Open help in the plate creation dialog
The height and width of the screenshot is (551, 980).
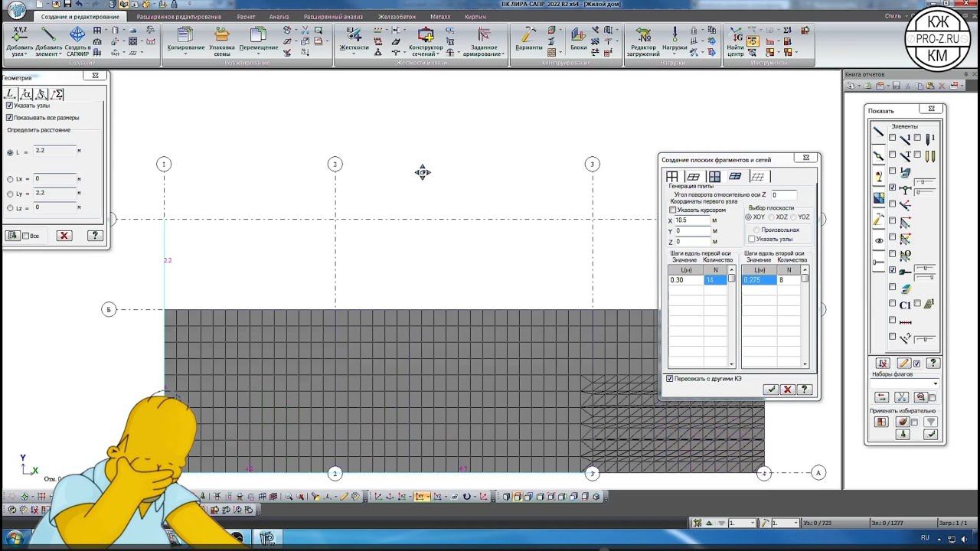point(804,390)
